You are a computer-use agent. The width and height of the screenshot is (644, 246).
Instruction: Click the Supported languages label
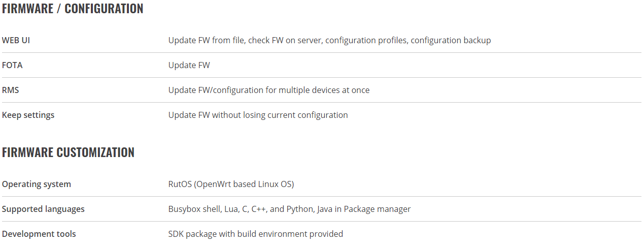pyautogui.click(x=43, y=209)
